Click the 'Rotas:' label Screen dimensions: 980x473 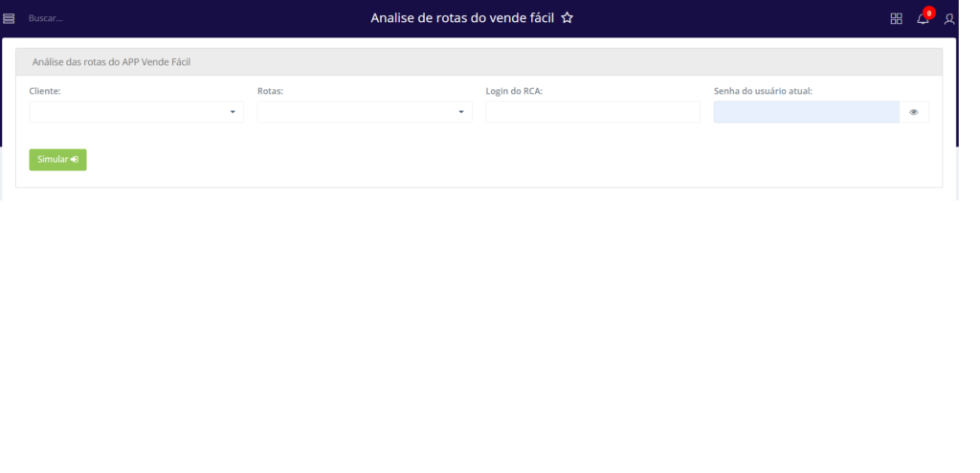[270, 91]
